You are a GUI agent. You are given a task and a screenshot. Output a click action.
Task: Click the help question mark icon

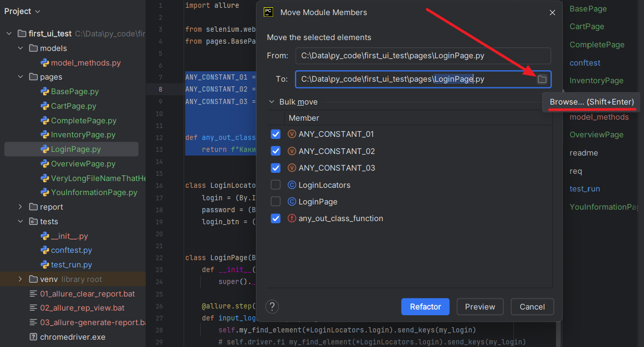point(272,306)
